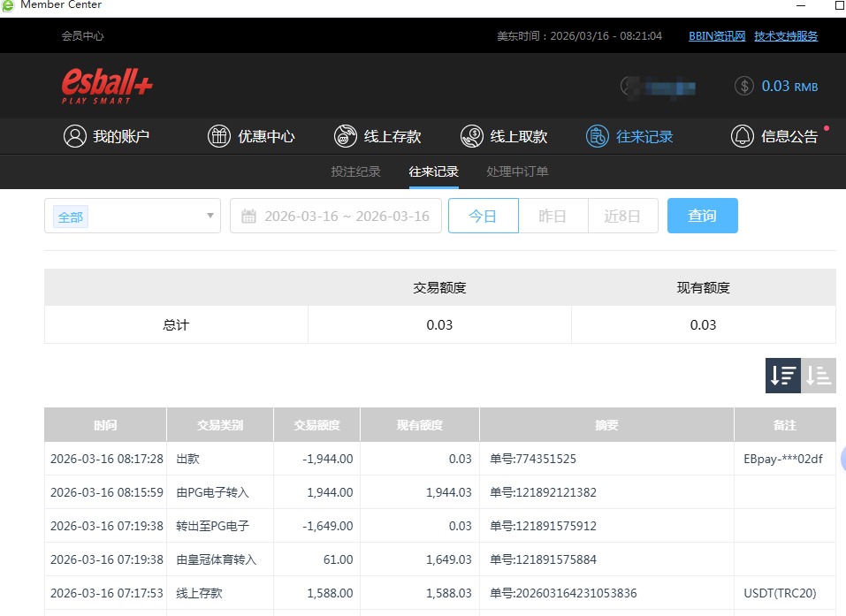Select the 优惠中心 promotions icon

(x=217, y=136)
